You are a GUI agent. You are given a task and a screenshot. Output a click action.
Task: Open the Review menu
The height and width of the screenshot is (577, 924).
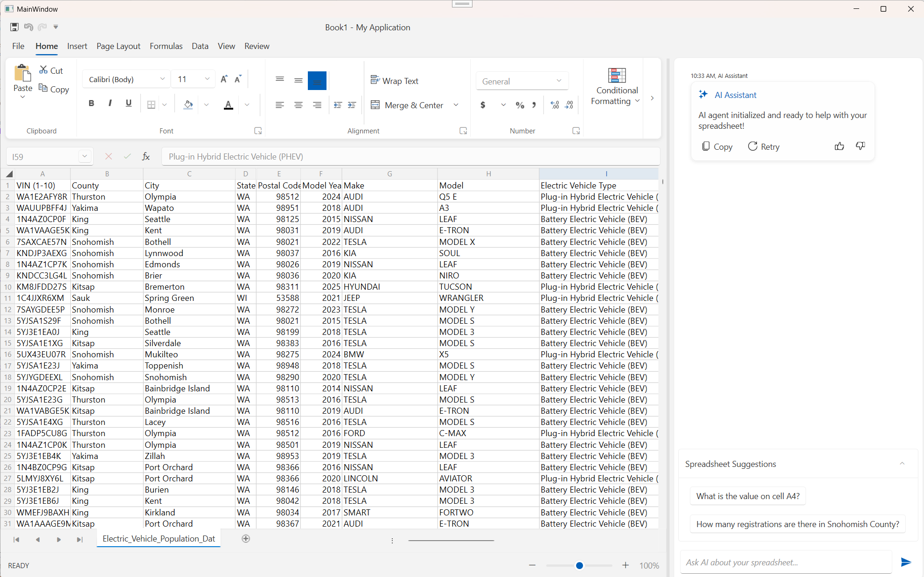tap(257, 46)
